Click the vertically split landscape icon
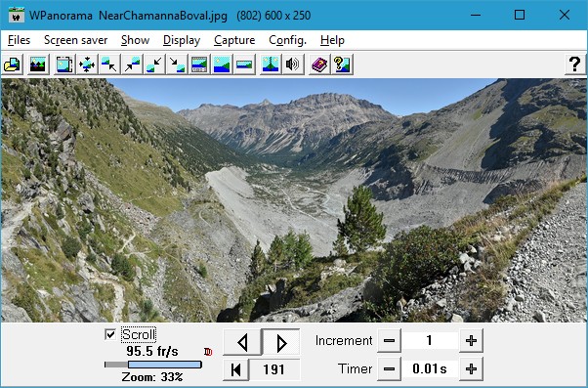The image size is (588, 388). pos(271,65)
